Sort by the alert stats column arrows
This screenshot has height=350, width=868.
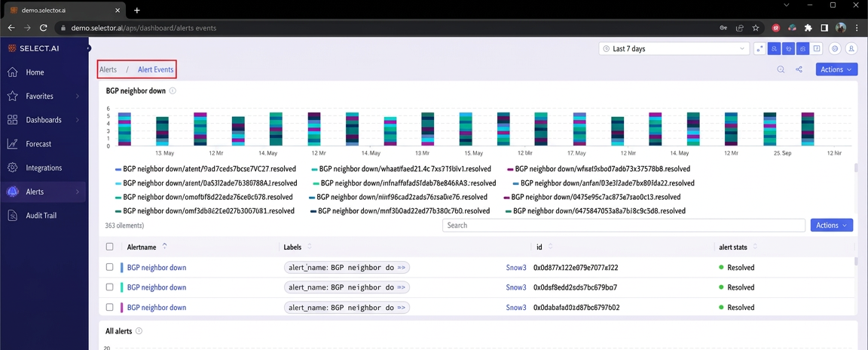[755, 247]
